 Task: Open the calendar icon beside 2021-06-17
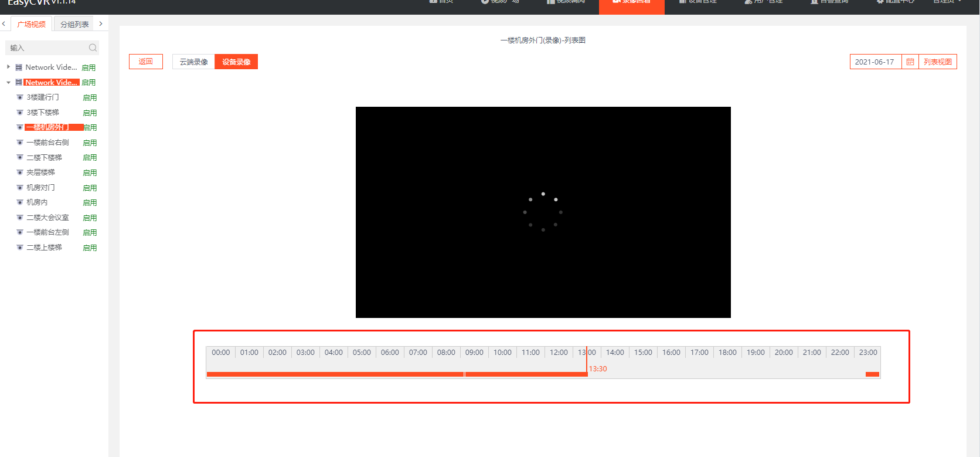click(x=910, y=62)
